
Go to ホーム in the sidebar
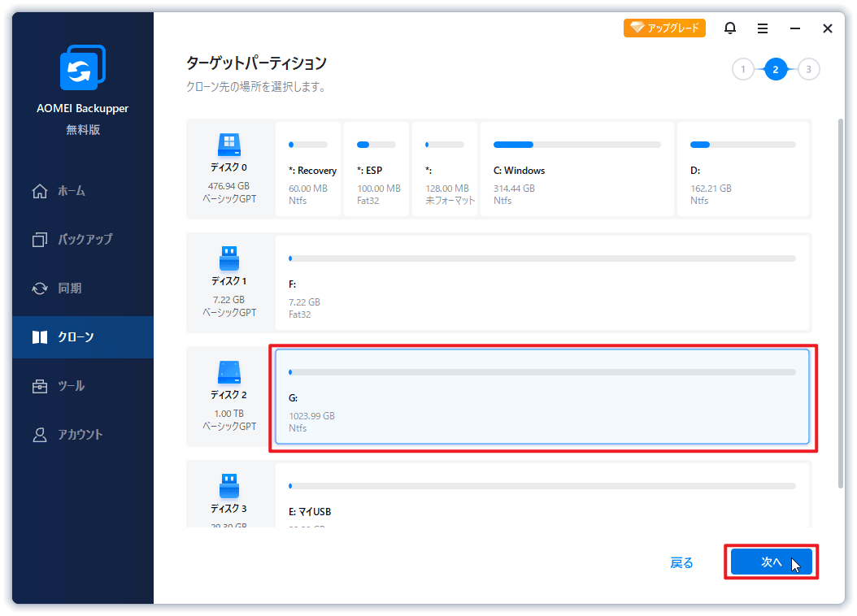[x=83, y=191]
